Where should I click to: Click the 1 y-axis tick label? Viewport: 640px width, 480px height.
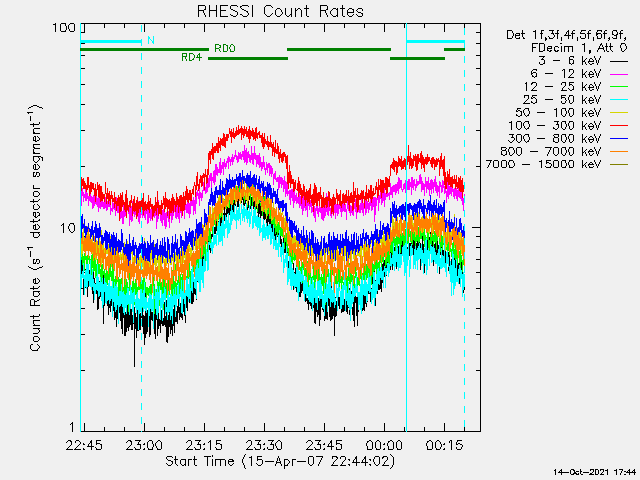click(72, 427)
